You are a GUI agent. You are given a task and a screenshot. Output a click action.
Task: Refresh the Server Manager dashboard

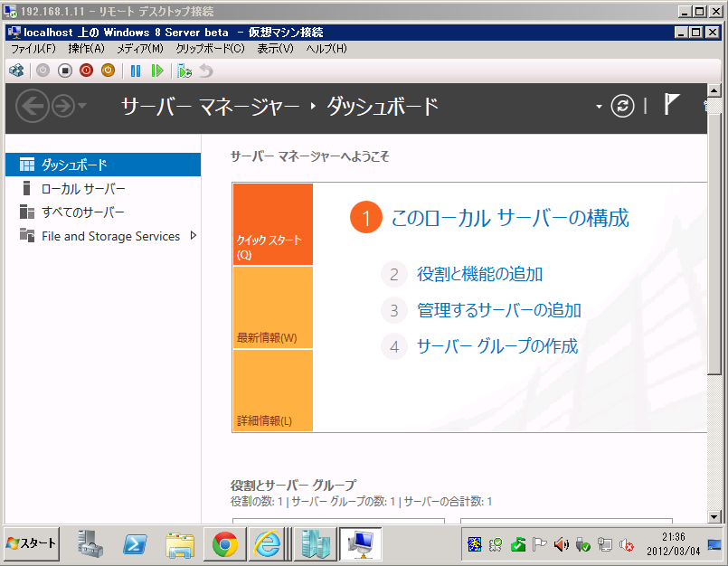(622, 107)
